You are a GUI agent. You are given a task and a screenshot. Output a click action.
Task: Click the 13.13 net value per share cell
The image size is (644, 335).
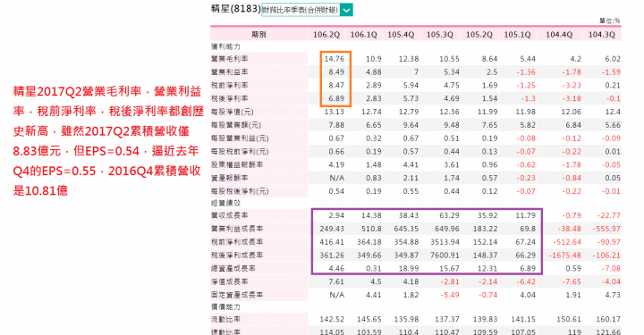click(x=335, y=112)
